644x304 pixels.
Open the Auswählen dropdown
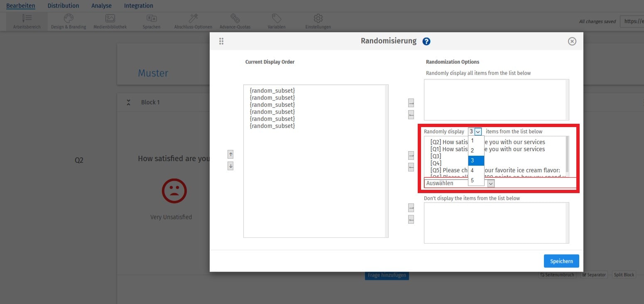click(491, 183)
